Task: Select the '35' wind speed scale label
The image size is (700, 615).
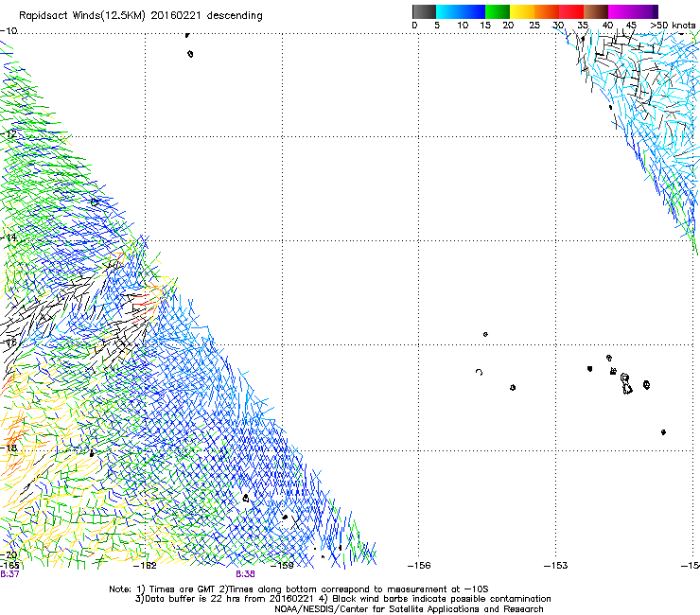Action: point(583,25)
